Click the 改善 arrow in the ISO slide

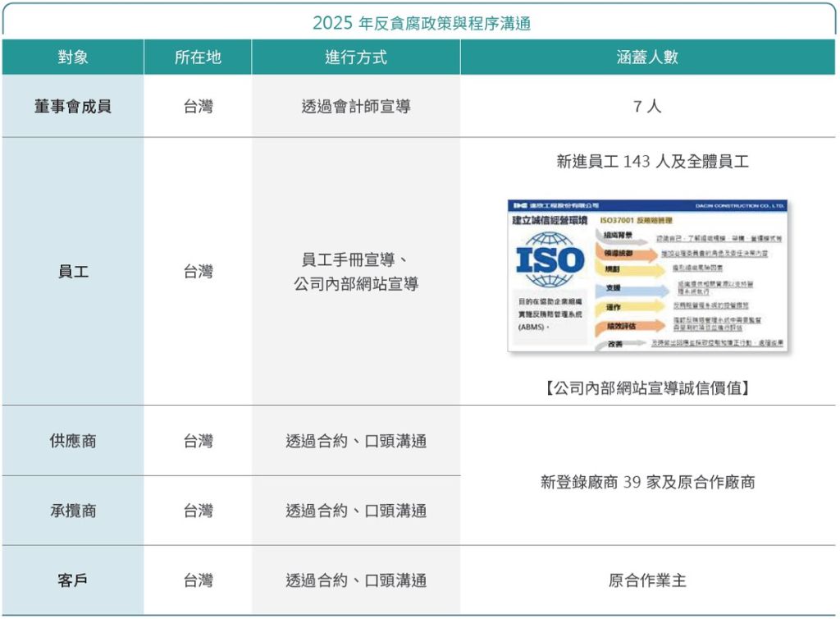(623, 343)
